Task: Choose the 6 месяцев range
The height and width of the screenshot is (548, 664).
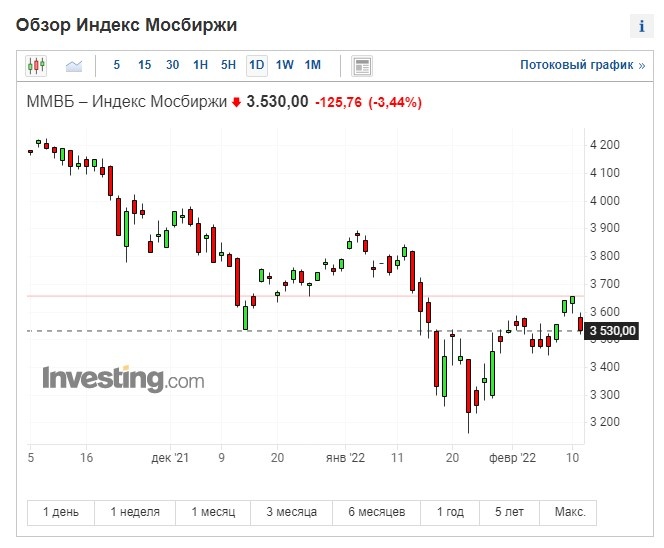Action: pos(376,512)
